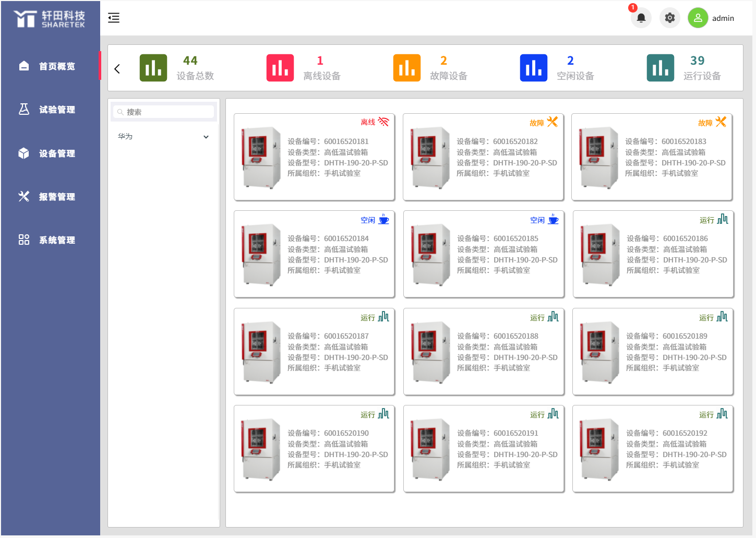This screenshot has width=756, height=538.
Task: Collapse the sidebar using the hamburger icon
Action: 114,18
